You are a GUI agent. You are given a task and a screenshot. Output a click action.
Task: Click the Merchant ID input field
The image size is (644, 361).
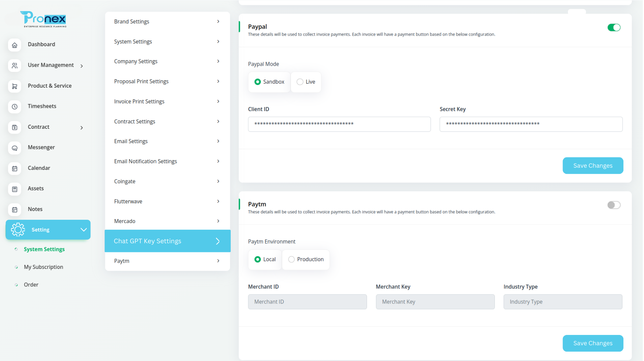click(307, 302)
